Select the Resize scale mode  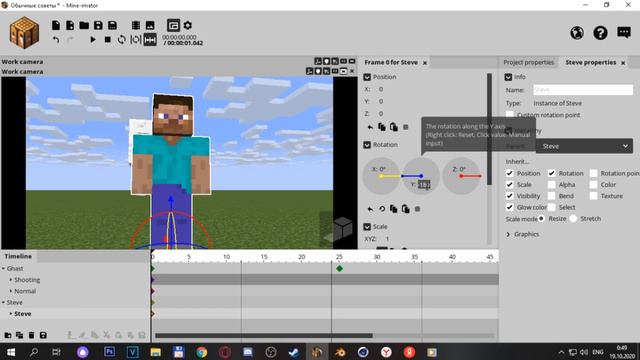[542, 219]
